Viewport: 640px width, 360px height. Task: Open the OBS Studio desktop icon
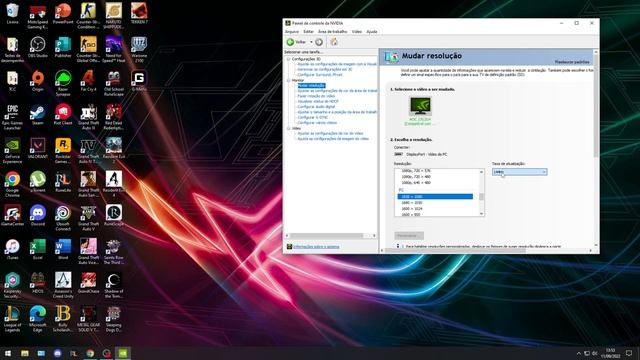38,47
